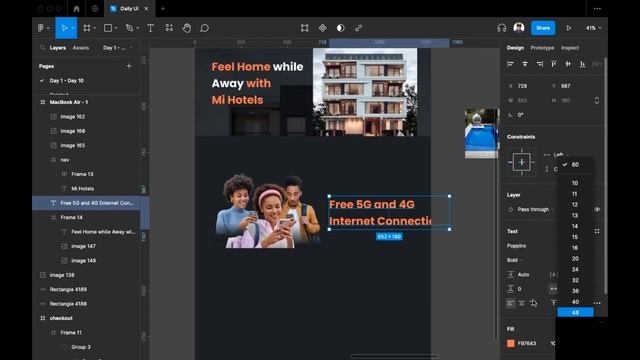The width and height of the screenshot is (640, 360).
Task: Select the Pen tool
Action: pos(129,28)
